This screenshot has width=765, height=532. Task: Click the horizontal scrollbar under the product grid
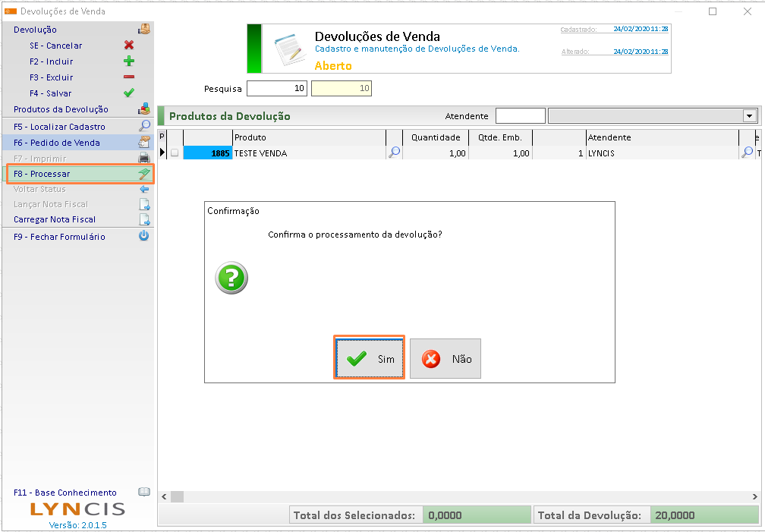[x=455, y=497]
